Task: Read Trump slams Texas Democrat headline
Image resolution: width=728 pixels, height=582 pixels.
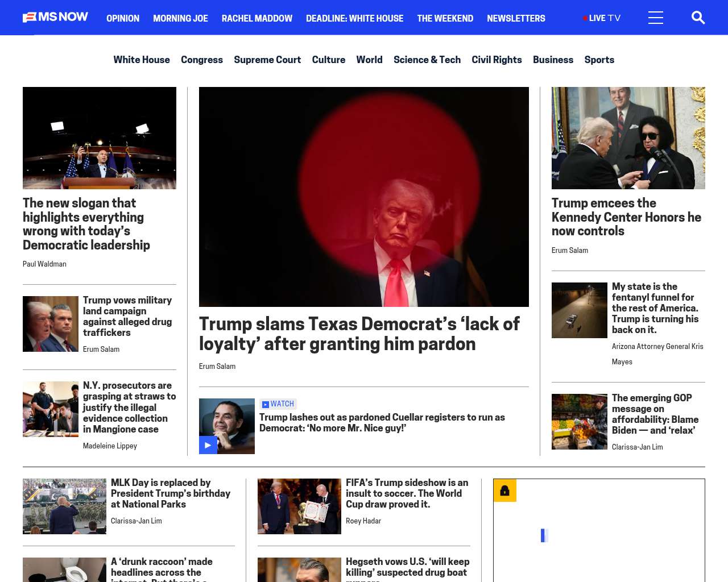Action: [x=359, y=334]
